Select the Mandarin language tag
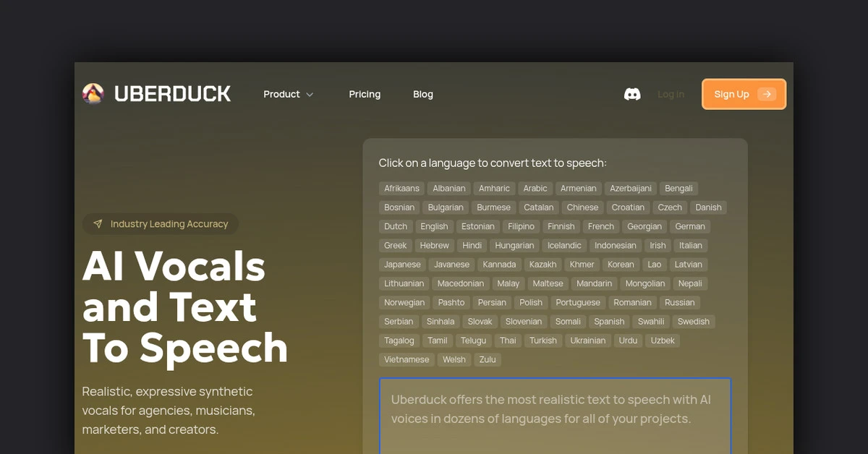The image size is (868, 454). tap(594, 283)
